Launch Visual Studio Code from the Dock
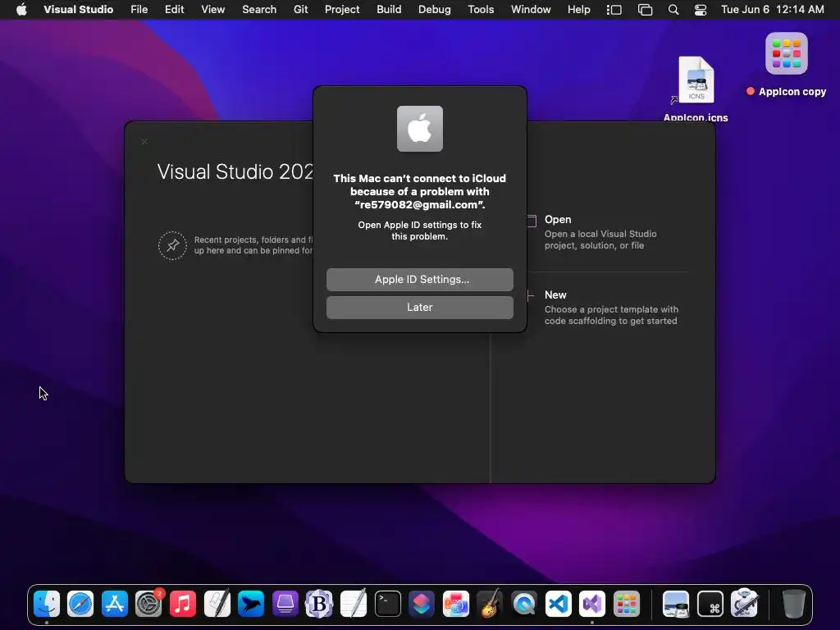Screen dimensions: 840x630 [x=558, y=604]
